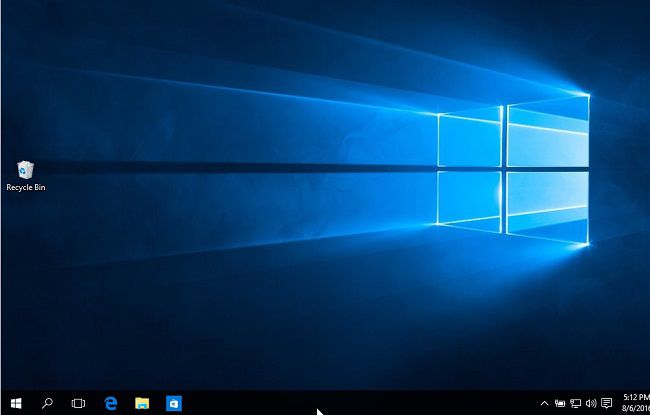
Task: Open the Windows Start menu
Action: (x=16, y=403)
